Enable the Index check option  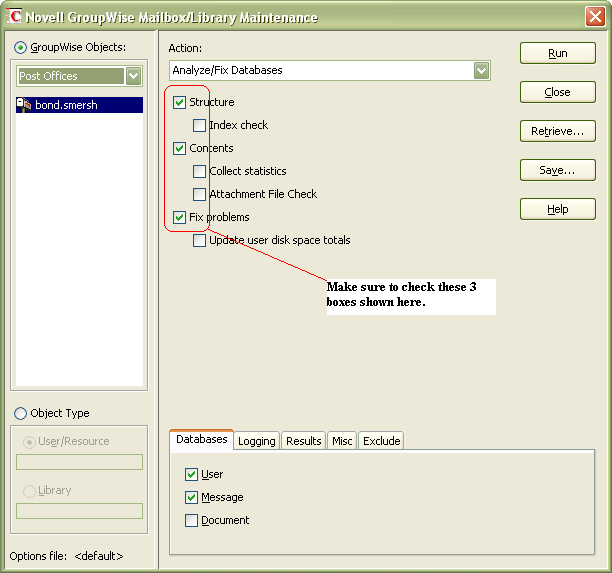click(x=199, y=125)
